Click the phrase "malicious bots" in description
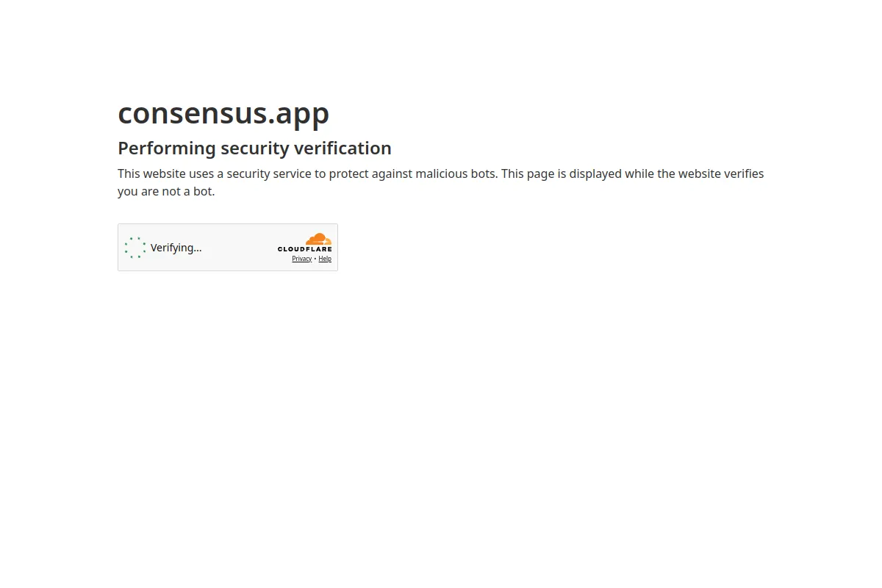This screenshot has width=882, height=588. click(x=456, y=173)
